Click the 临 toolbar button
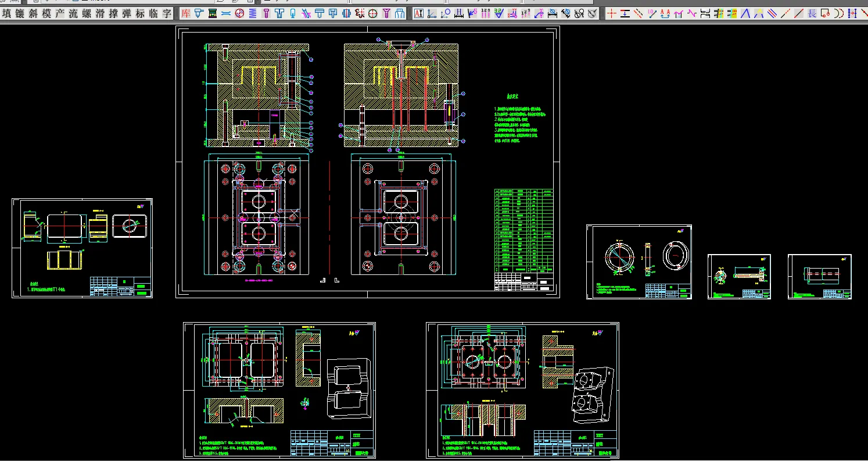The height and width of the screenshot is (461, 868). pyautogui.click(x=153, y=13)
